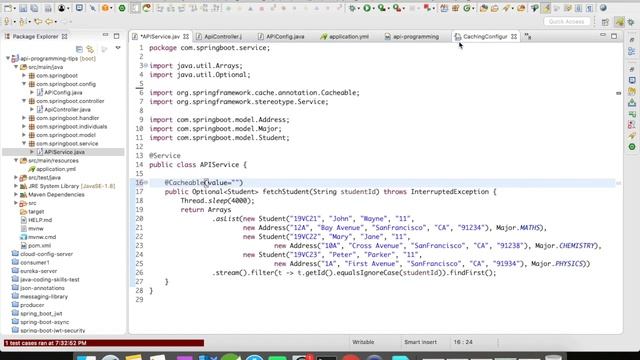Open the internal web browser globe icon

click(x=603, y=8)
